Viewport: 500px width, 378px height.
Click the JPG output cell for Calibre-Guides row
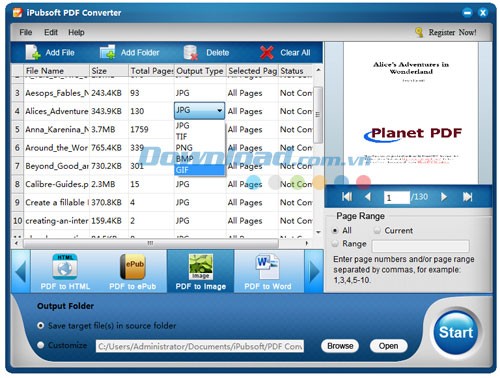[200, 184]
